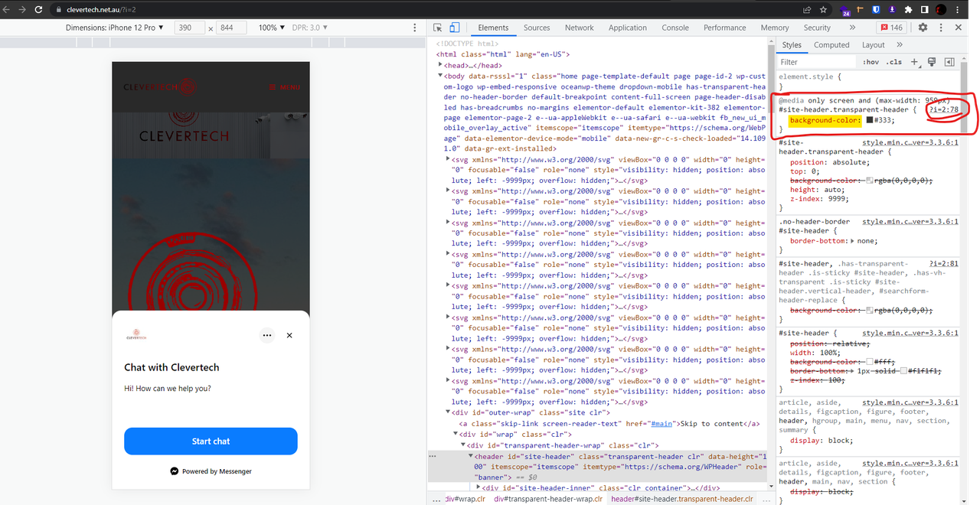Select div#wrap.clr breadcrumb
Viewport: 980px width, 505px height.
pyautogui.click(x=465, y=499)
